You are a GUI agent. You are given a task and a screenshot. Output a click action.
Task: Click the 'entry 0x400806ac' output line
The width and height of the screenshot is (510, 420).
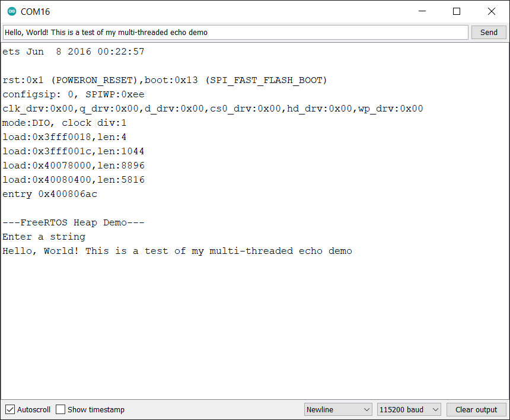(50, 194)
